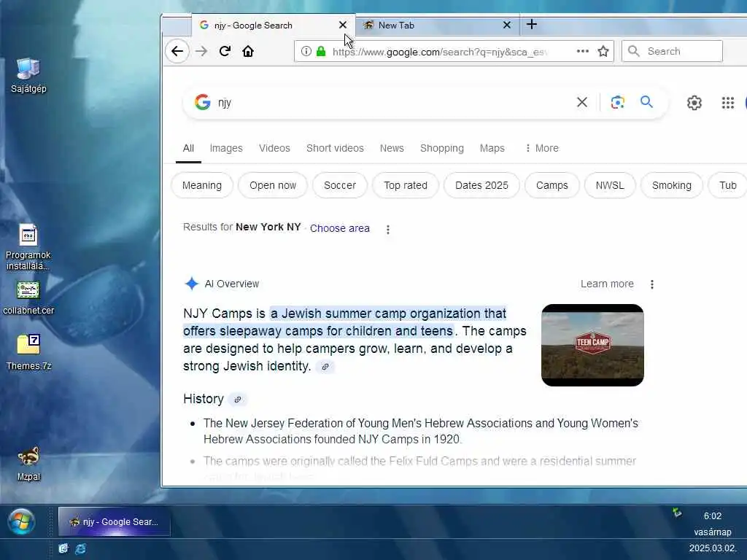
Task: Open source link icon after Jewish identity
Action: pos(325,367)
